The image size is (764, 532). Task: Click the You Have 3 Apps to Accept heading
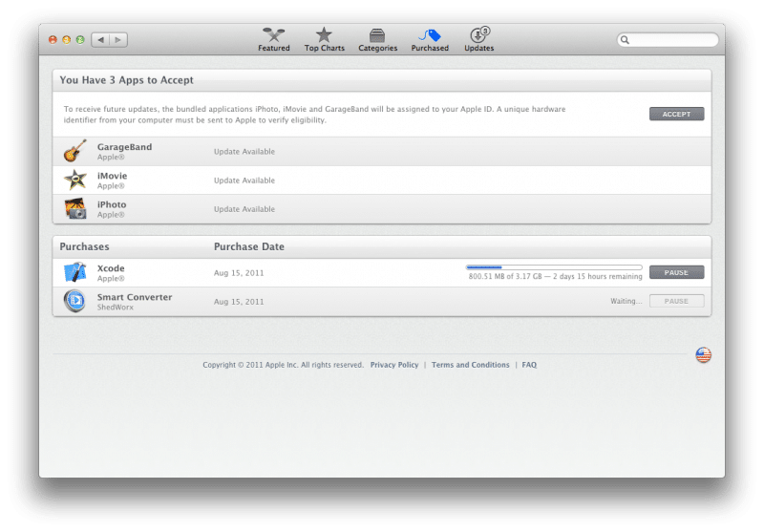[x=127, y=80]
